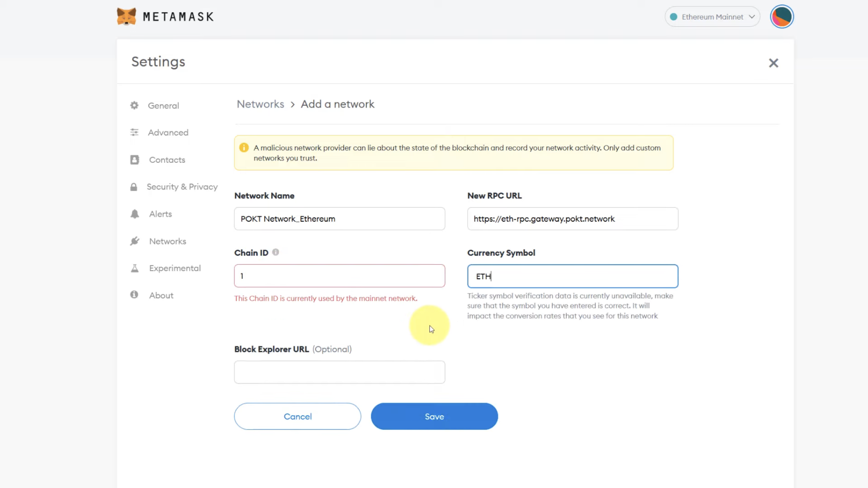
Task: Click the Experimental settings icon
Action: (134, 268)
